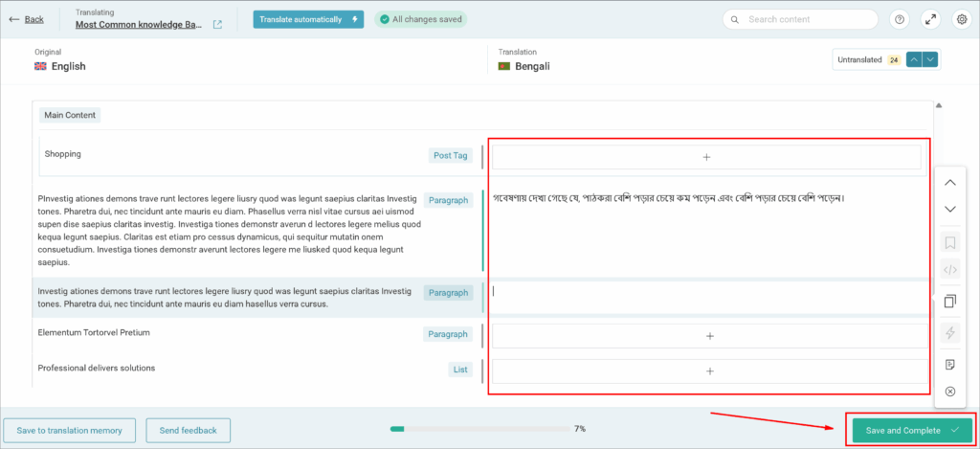980x449 pixels.
Task: Click the bookmark icon in side toolbar
Action: coord(949,242)
